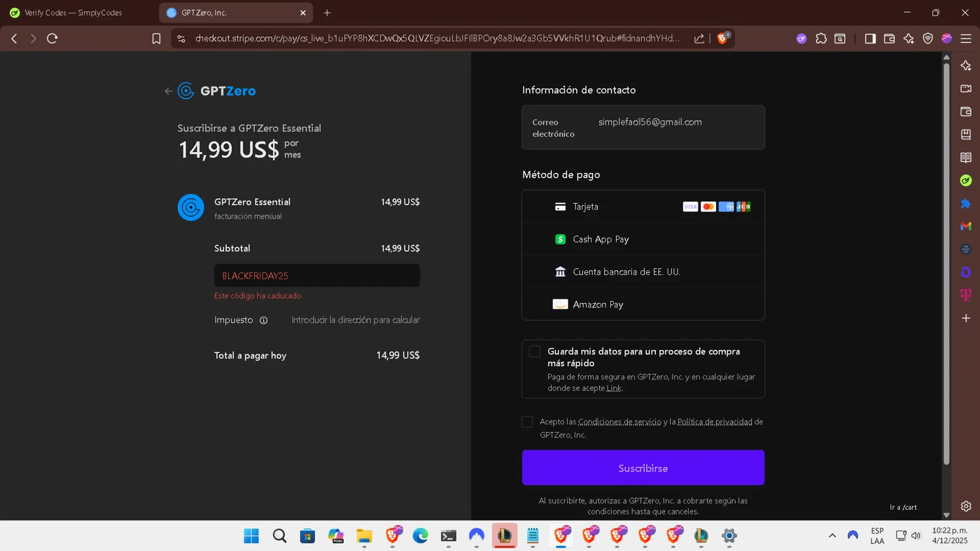Viewport: 980px width, 551px height.
Task: Click the volume icon in tray
Action: pyautogui.click(x=916, y=536)
